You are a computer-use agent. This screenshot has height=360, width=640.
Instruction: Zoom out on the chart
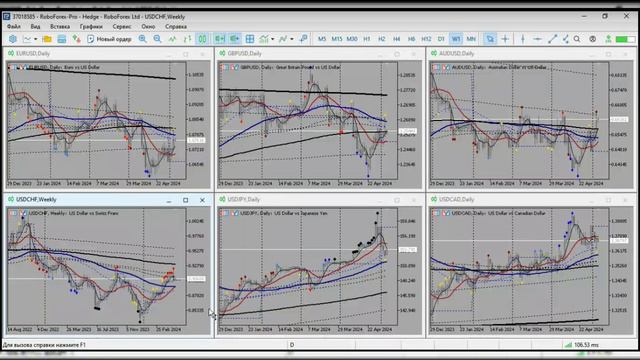158,39
